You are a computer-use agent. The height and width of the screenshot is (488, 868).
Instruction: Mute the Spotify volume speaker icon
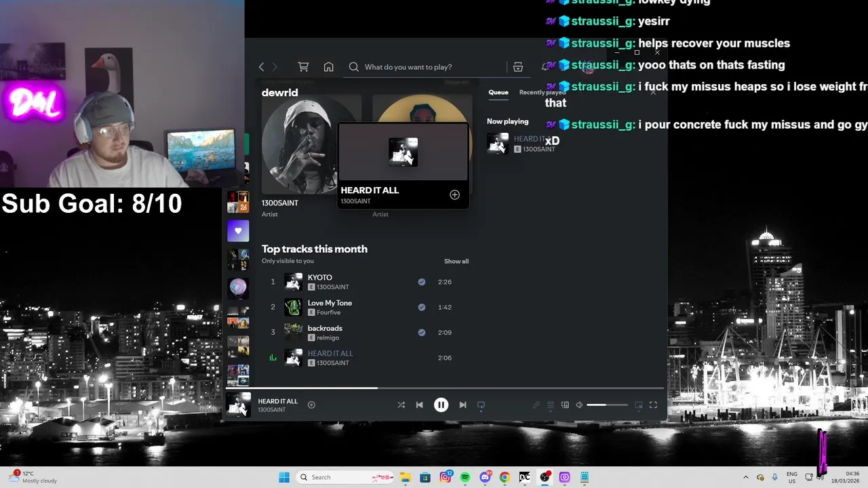579,405
